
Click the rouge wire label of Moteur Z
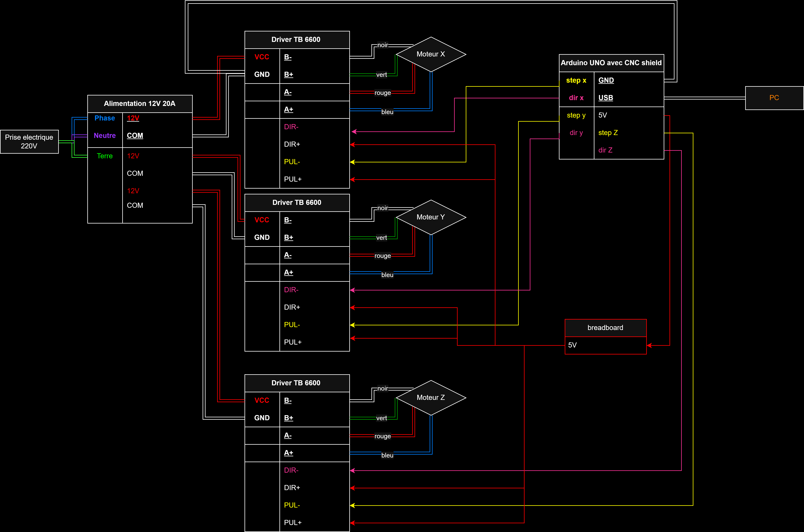pyautogui.click(x=382, y=436)
